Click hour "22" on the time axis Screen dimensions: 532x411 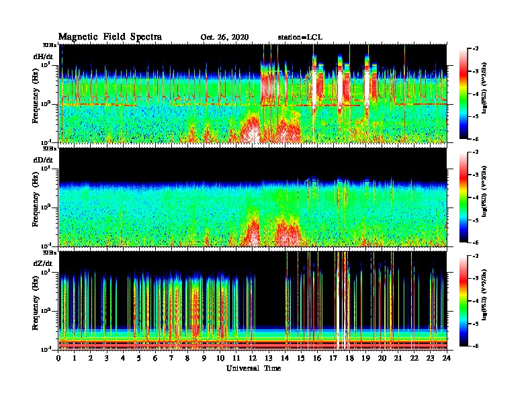pos(414,358)
